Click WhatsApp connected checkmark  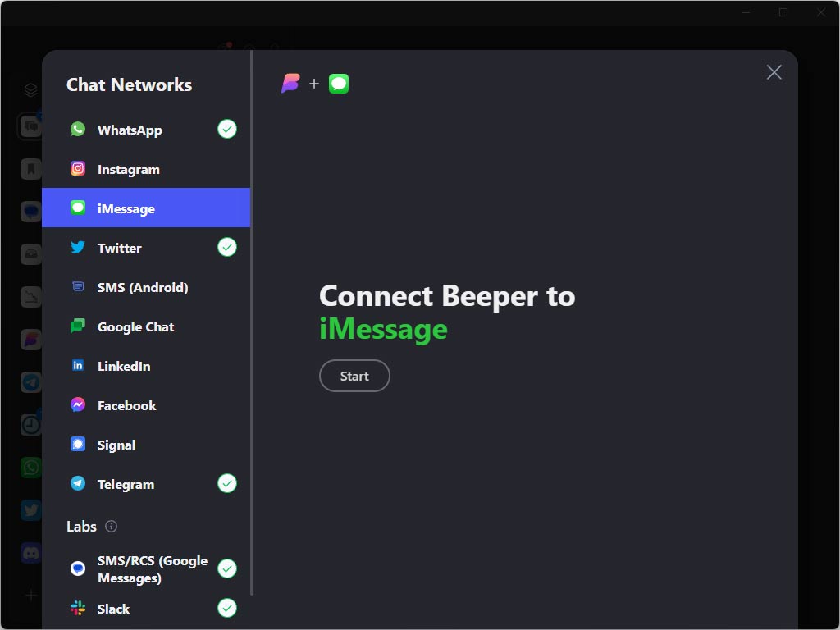(227, 129)
